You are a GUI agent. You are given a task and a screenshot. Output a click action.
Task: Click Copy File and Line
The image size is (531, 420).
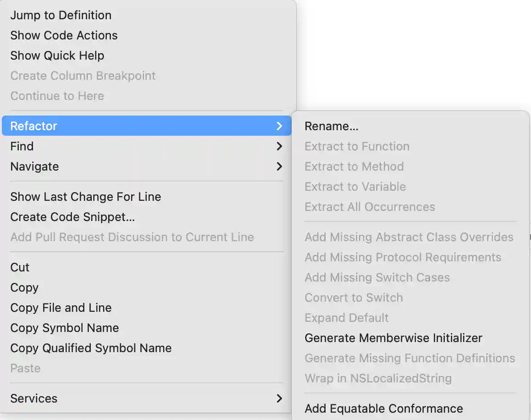click(x=61, y=308)
